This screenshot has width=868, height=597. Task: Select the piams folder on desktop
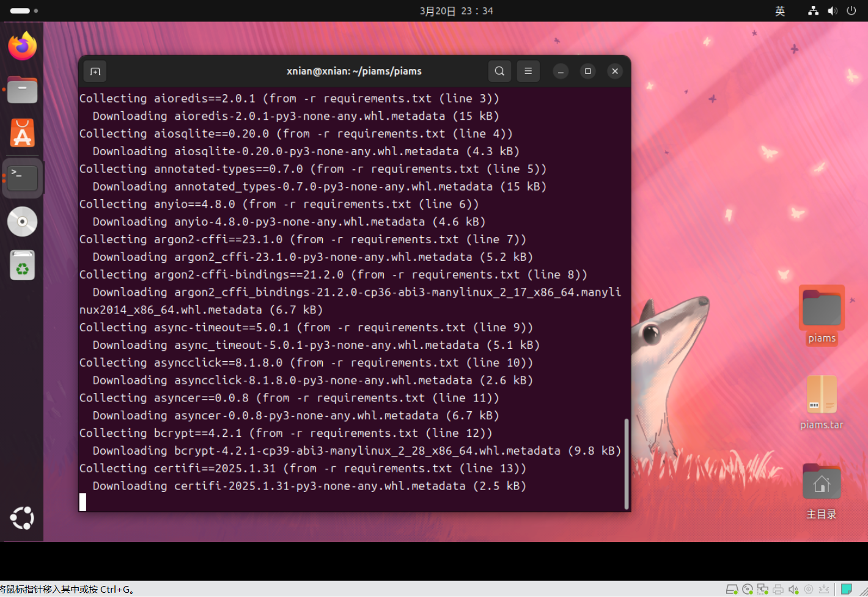coord(822,310)
